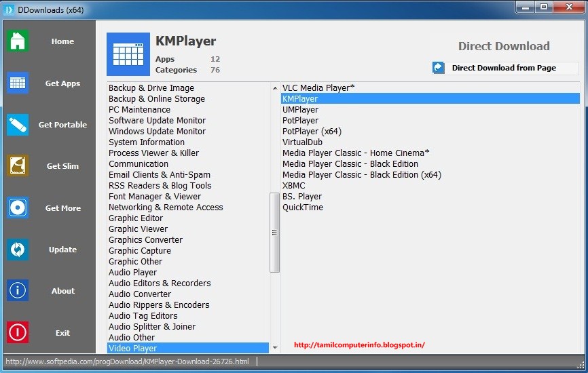Viewport: 588px width, 373px height.
Task: Select Graphic Capture category
Action: click(188, 251)
